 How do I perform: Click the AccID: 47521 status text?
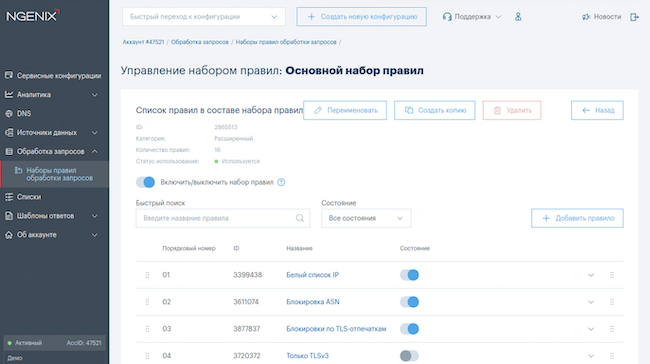(x=84, y=343)
